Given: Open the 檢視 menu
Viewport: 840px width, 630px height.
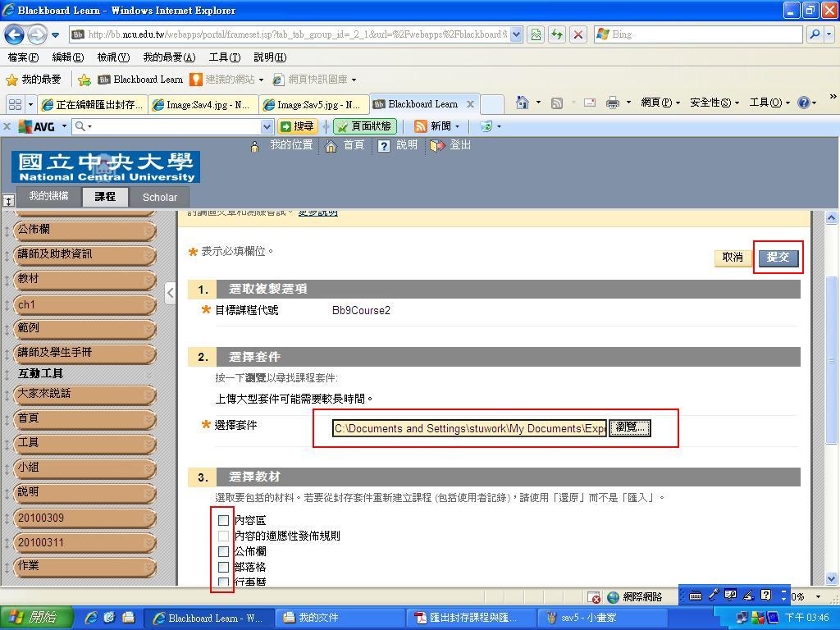Looking at the screenshot, I should click(112, 57).
